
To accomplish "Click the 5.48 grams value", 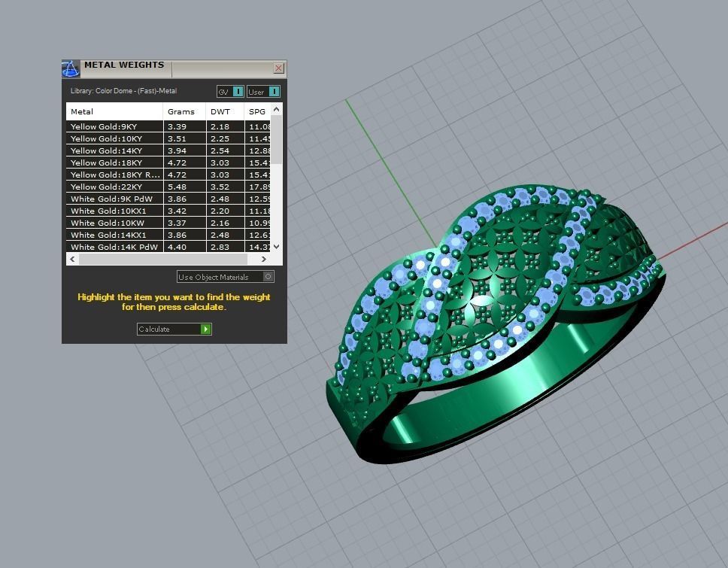I will (177, 187).
